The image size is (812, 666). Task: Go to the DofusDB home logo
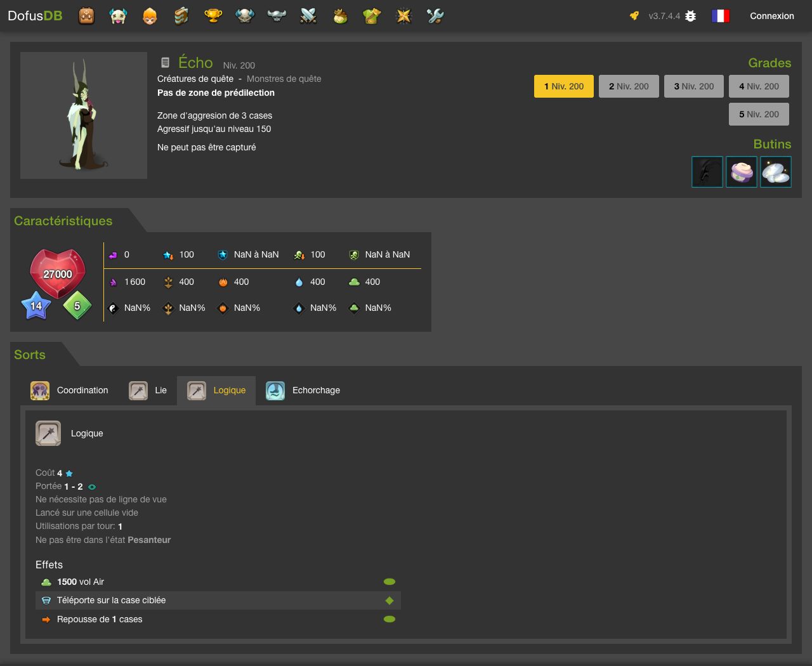click(35, 16)
